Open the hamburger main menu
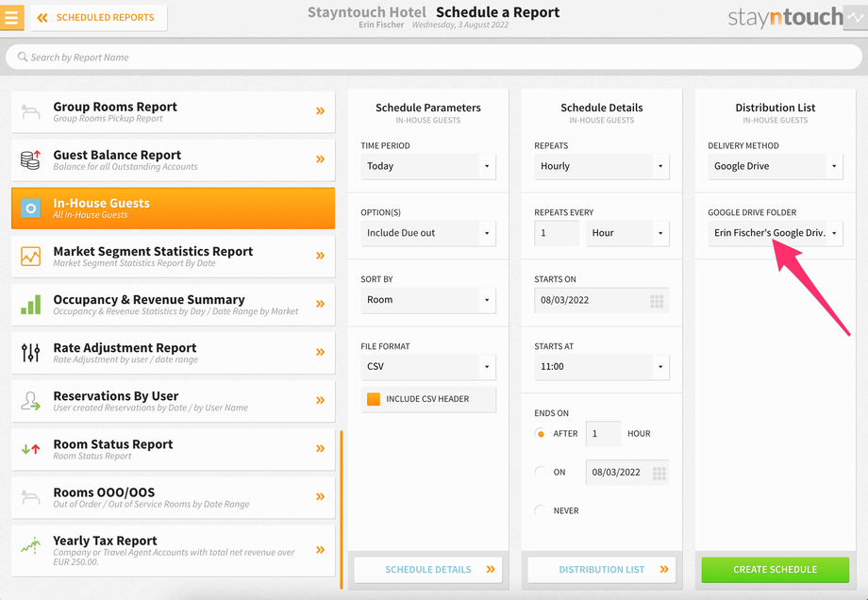 point(11,18)
